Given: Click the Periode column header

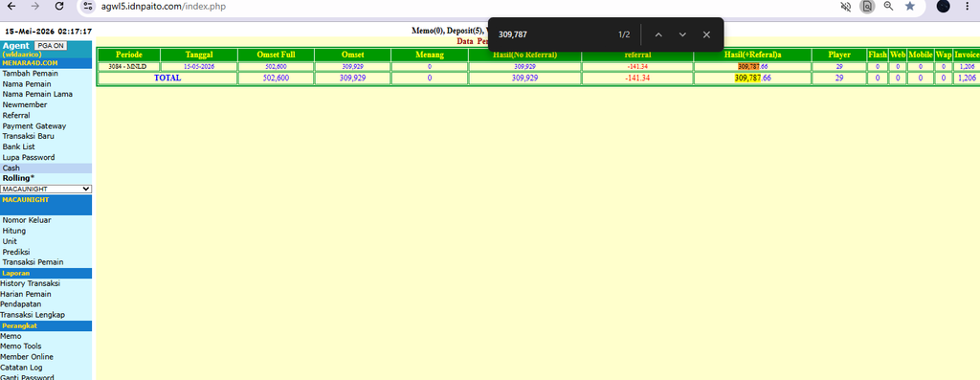Looking at the screenshot, I should [x=129, y=55].
